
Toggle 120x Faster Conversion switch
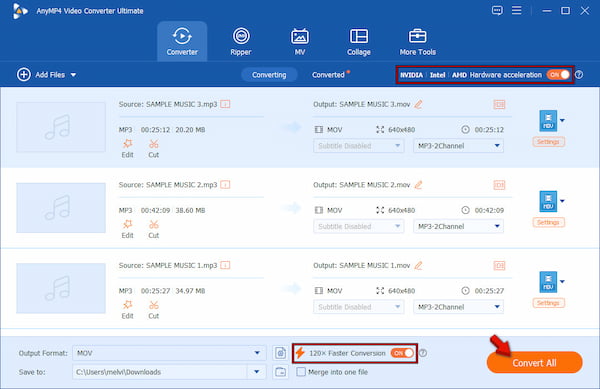[x=402, y=353]
